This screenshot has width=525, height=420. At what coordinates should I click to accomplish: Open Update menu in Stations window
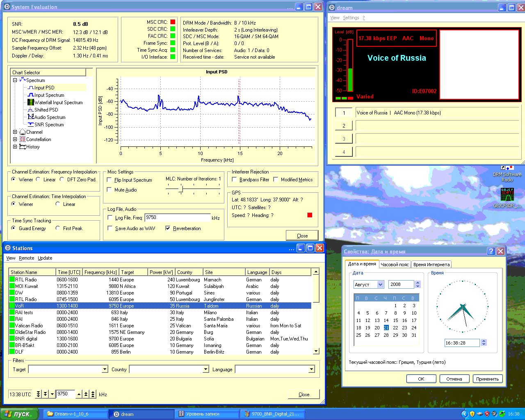point(45,258)
